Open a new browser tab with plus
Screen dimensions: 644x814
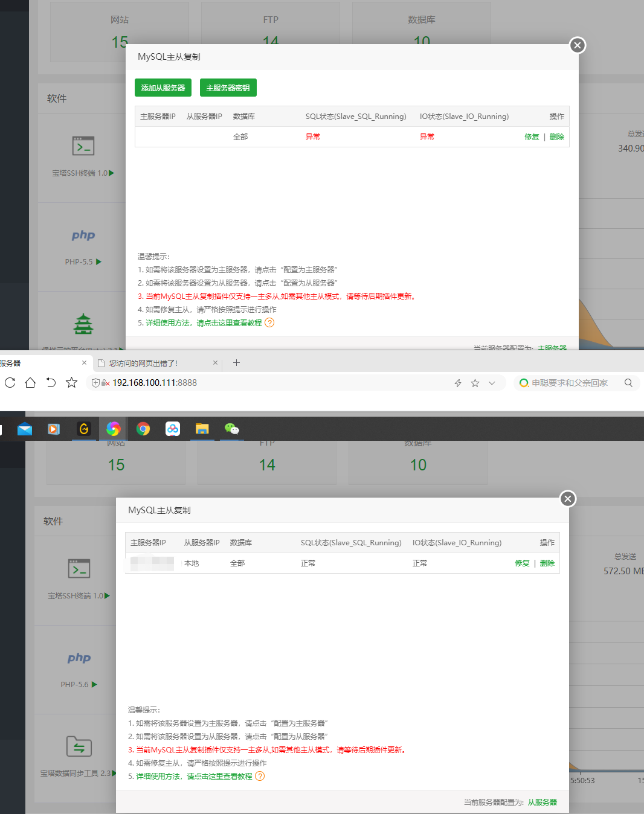point(237,362)
